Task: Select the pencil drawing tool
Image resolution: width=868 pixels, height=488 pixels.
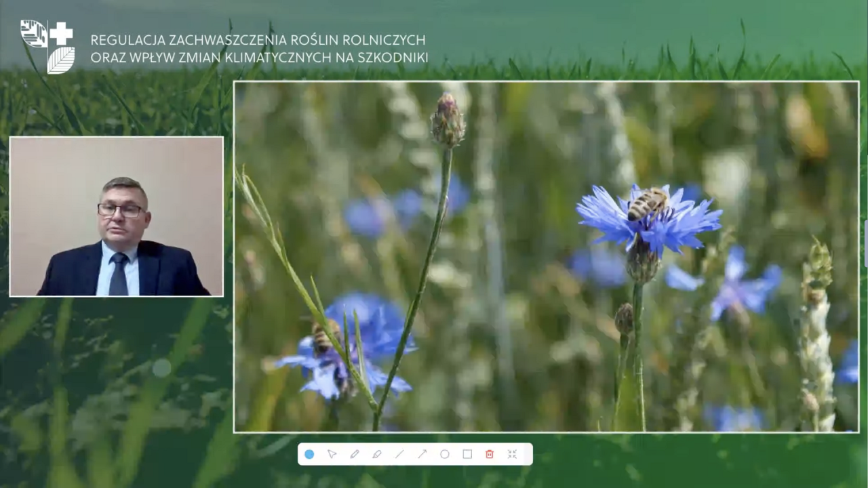Action: click(x=354, y=454)
